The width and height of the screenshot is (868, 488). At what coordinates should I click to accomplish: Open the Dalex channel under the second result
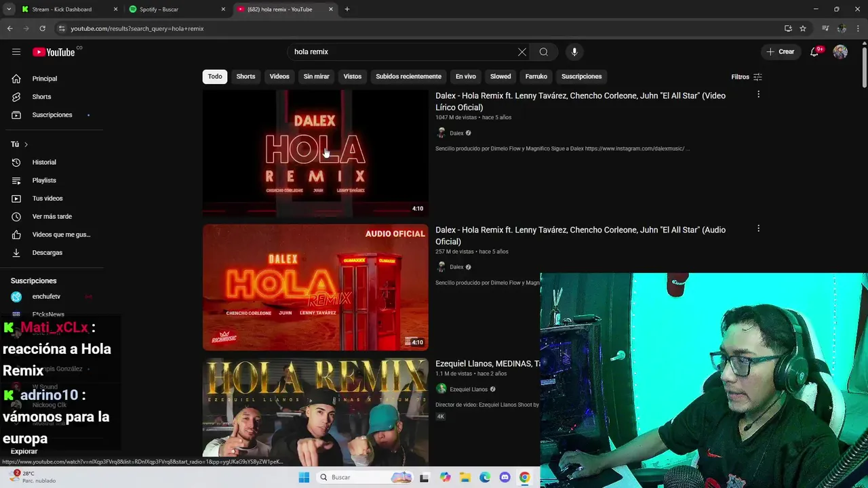456,267
